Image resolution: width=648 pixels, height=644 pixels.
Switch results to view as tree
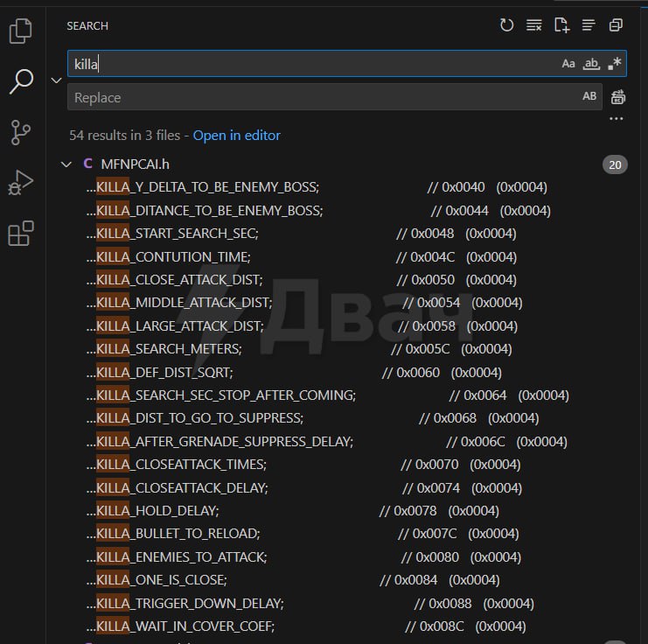click(x=589, y=25)
